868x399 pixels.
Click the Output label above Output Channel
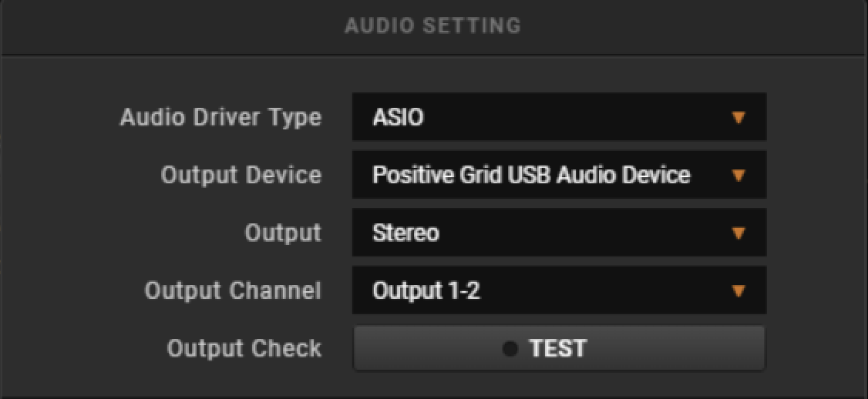click(x=283, y=233)
